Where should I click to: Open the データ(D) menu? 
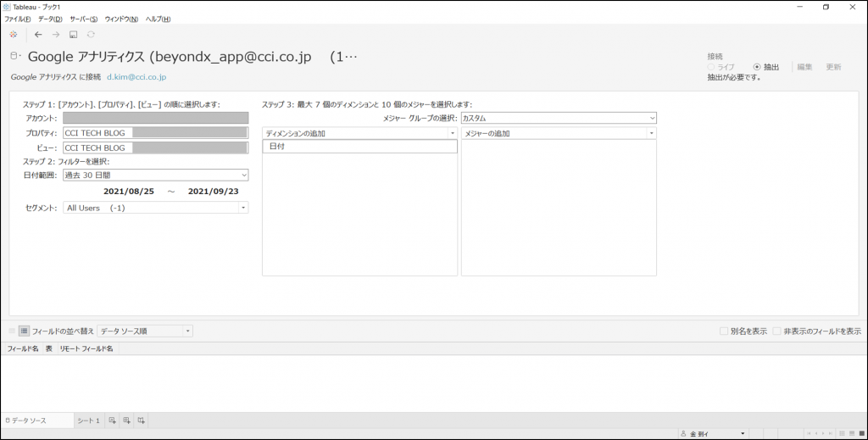coord(50,19)
